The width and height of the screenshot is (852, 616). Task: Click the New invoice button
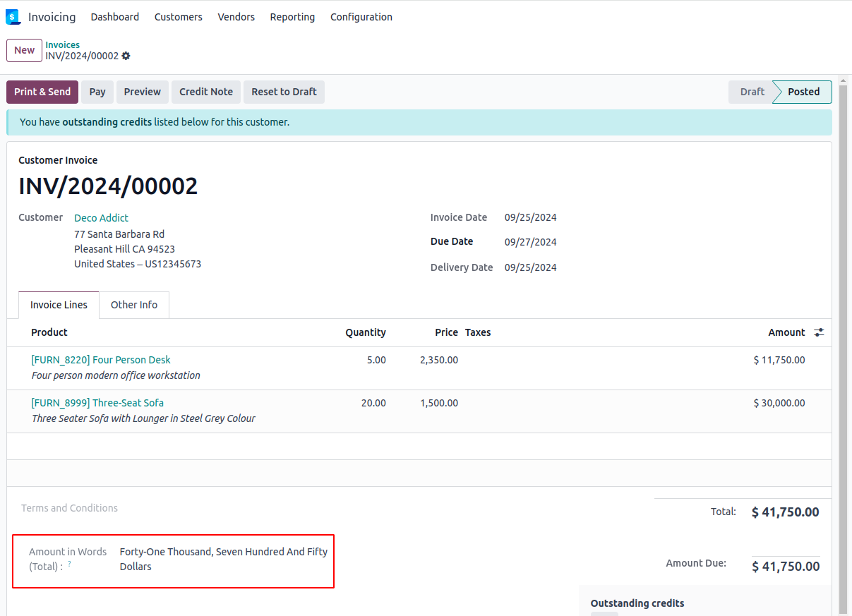point(24,50)
